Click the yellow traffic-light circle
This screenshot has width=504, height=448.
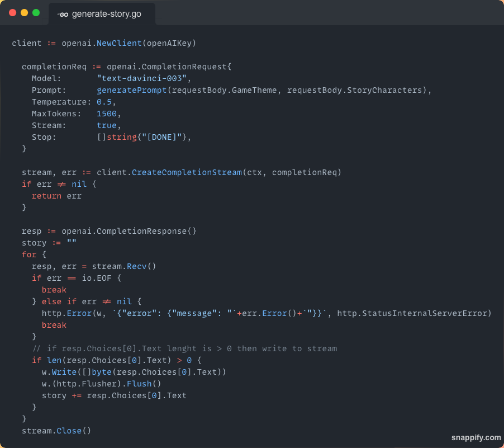[x=23, y=11]
